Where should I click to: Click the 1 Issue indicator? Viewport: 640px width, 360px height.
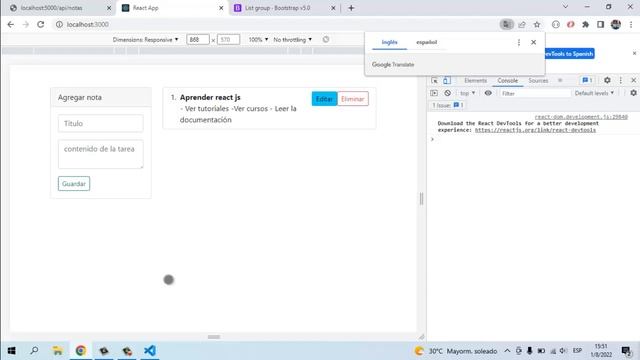click(448, 105)
